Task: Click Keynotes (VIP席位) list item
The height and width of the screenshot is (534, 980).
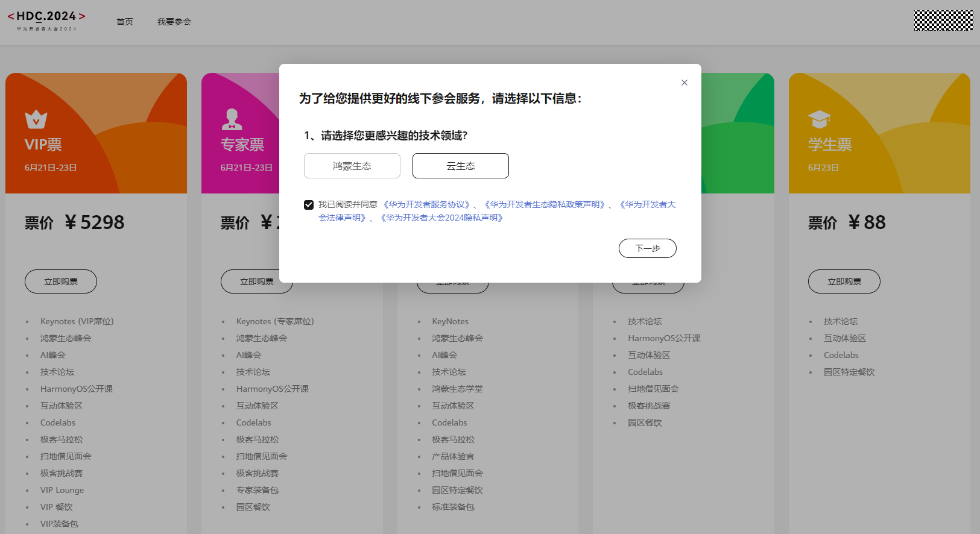Action: (77, 321)
